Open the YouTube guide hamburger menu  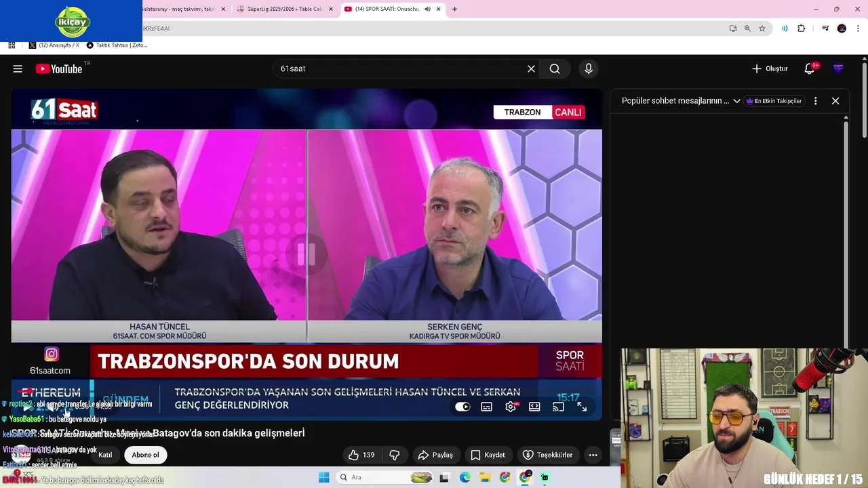18,68
